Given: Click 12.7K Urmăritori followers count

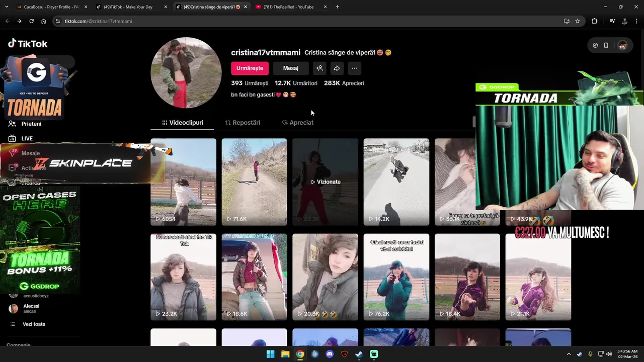Looking at the screenshot, I should 296,83.
